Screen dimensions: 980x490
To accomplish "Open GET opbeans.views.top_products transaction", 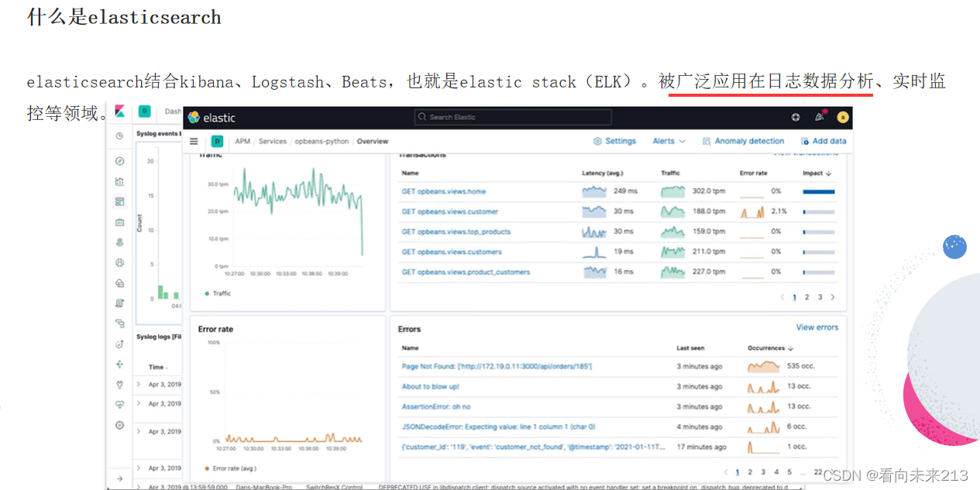I will point(456,231).
